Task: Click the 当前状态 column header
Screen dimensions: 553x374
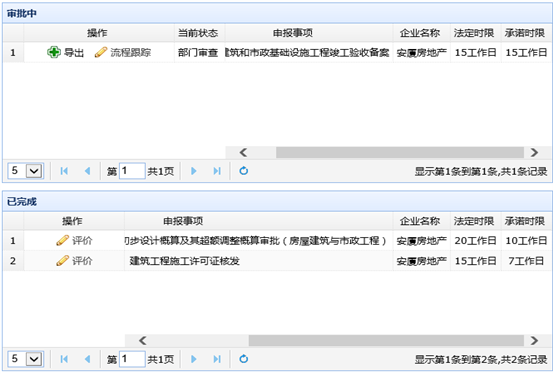Action: click(x=198, y=33)
